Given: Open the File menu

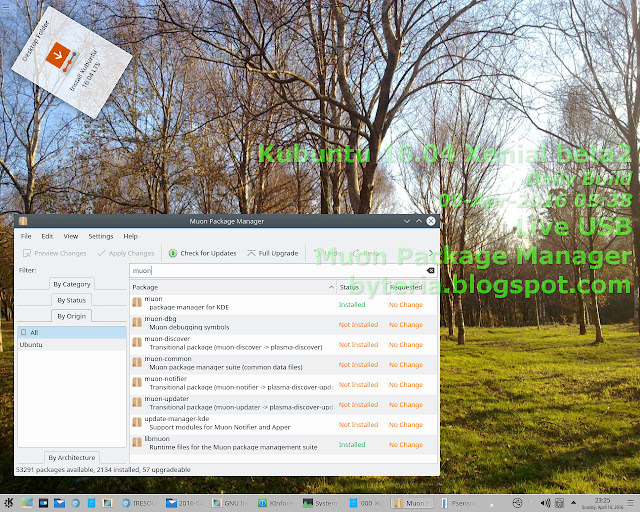Looking at the screenshot, I should (x=26, y=236).
